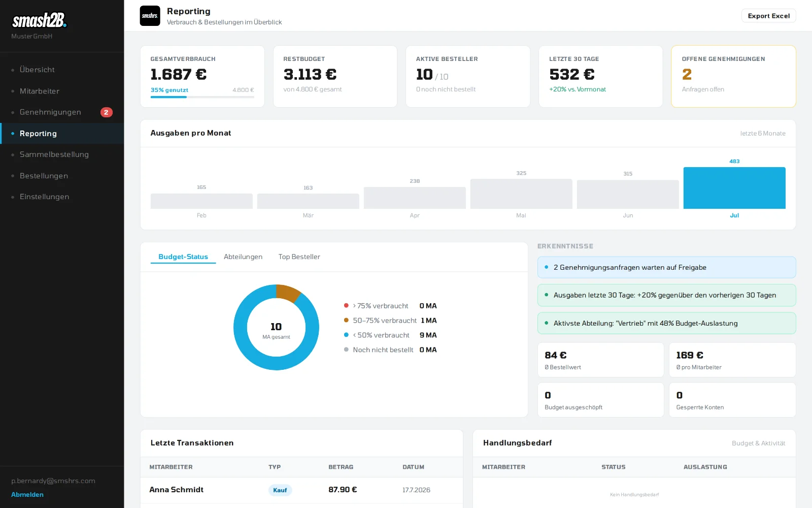The height and width of the screenshot is (508, 812).
Task: Click the Restbudget 3.113 € card
Action: (335, 77)
